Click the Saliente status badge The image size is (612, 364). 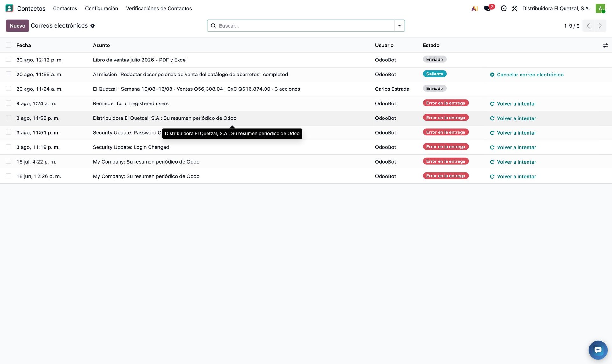[434, 74]
